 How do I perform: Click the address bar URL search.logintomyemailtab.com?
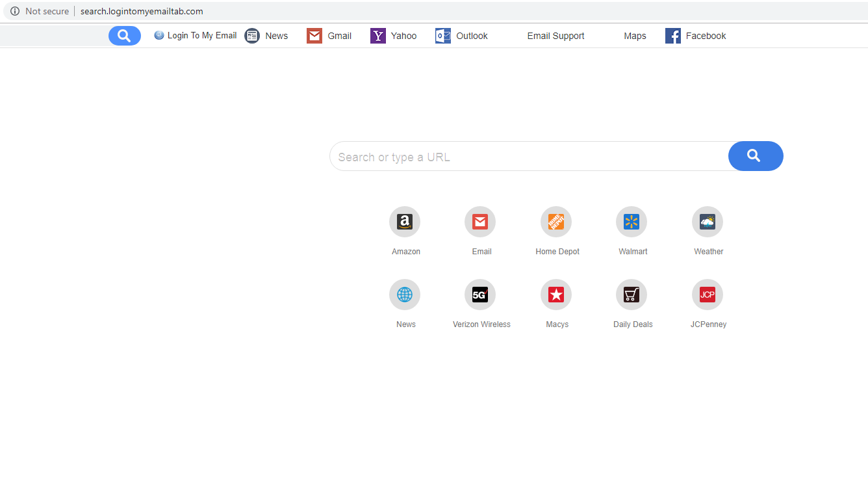(142, 11)
